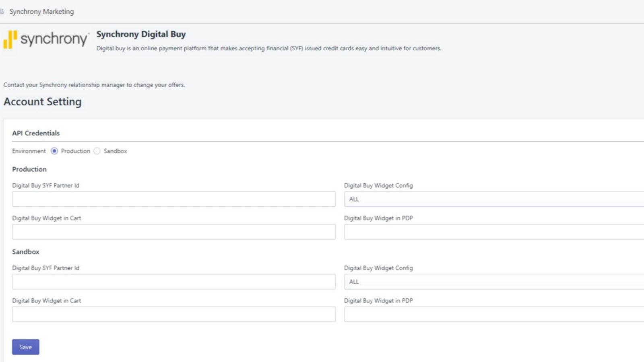The height and width of the screenshot is (362, 644).
Task: Click the Production Digital Buy Widget in Cart field
Action: pyautogui.click(x=174, y=232)
